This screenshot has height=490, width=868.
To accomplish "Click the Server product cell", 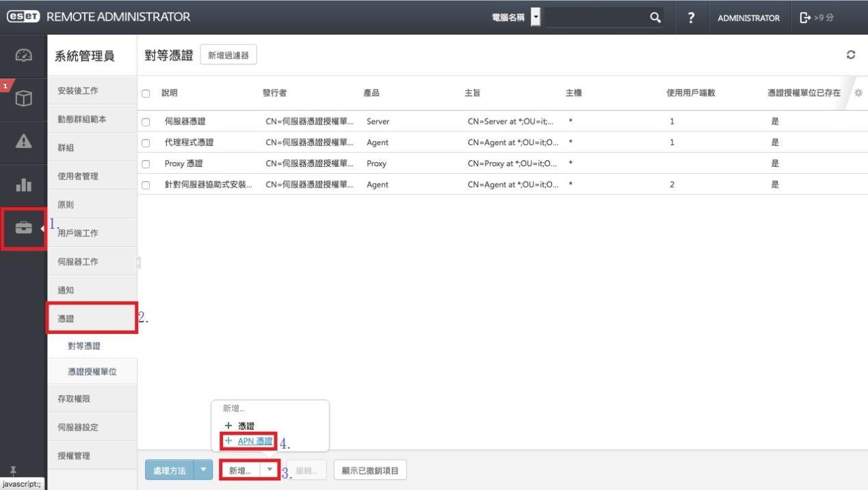I will click(x=378, y=122).
